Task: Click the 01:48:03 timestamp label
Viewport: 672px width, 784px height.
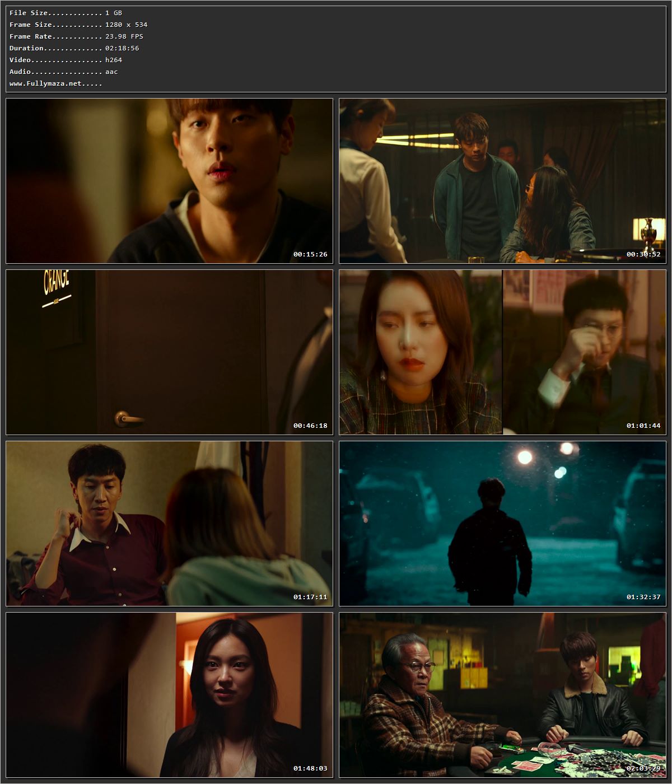Action: [x=310, y=768]
